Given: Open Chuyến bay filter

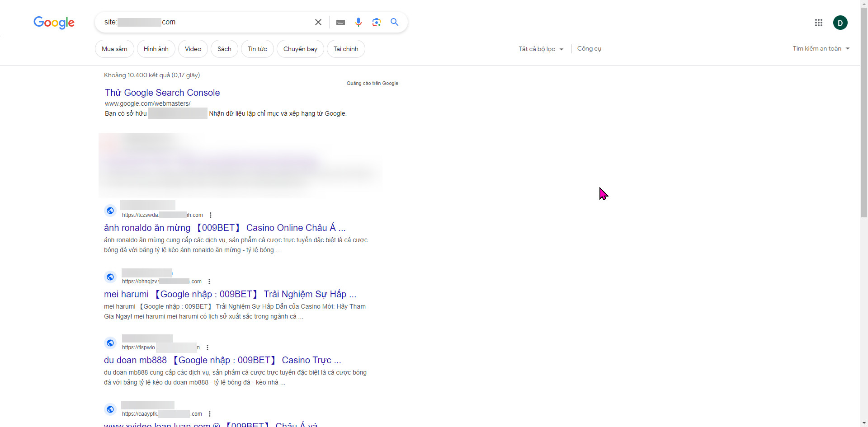Looking at the screenshot, I should pyautogui.click(x=300, y=49).
